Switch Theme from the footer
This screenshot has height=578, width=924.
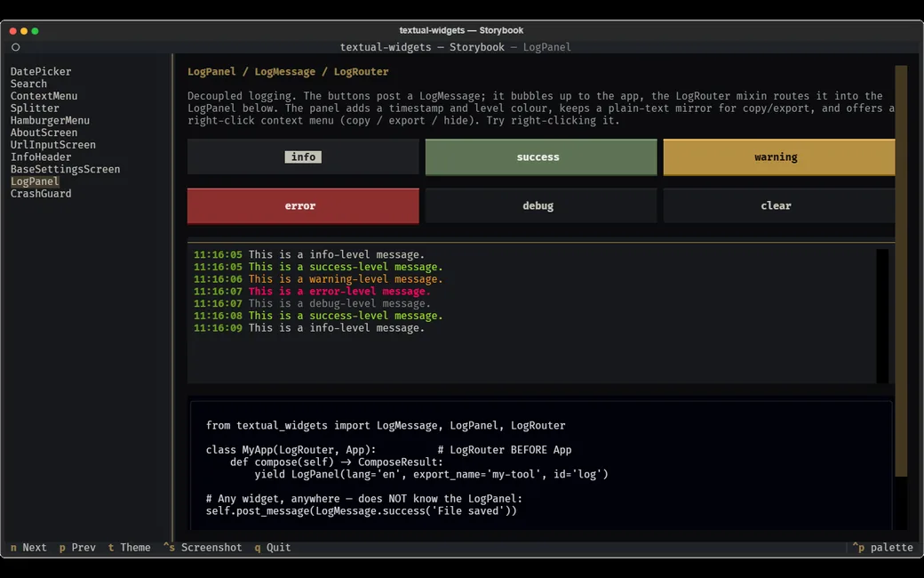129,548
